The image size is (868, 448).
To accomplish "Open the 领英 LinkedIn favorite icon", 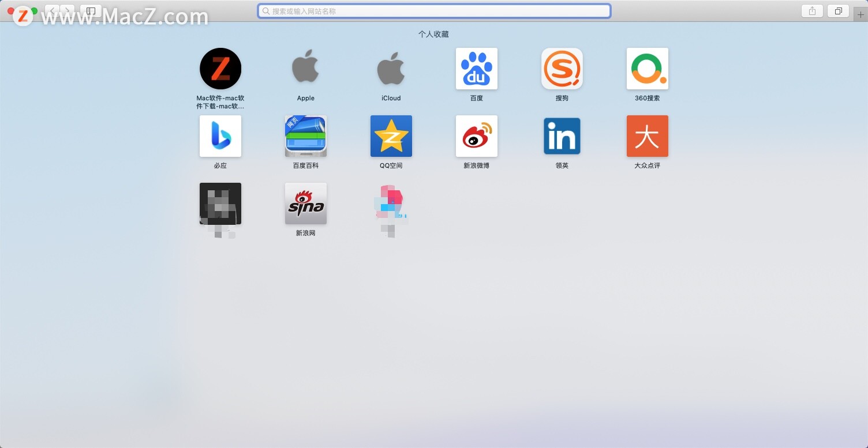I will click(x=562, y=136).
